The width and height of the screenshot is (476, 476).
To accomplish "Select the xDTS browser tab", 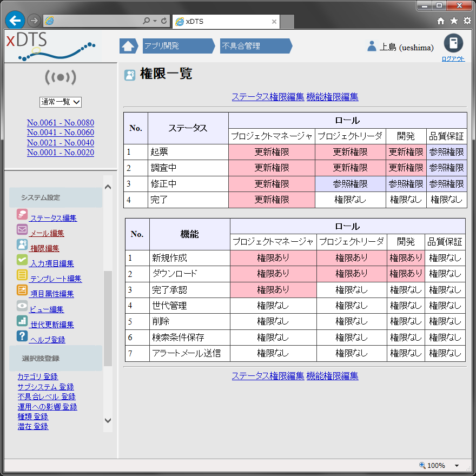I will (x=226, y=22).
